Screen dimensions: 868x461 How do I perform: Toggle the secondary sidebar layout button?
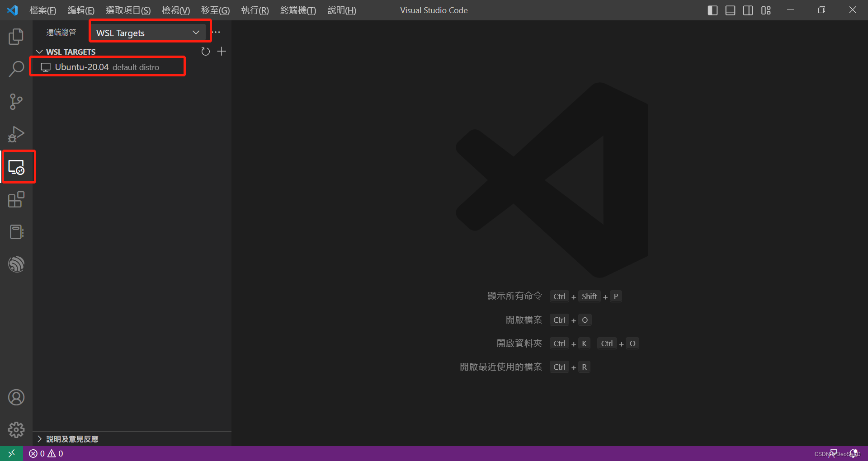pos(748,10)
